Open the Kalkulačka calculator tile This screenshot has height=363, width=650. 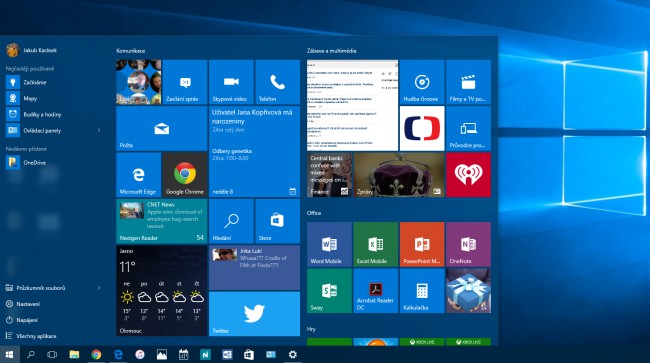coord(422,290)
